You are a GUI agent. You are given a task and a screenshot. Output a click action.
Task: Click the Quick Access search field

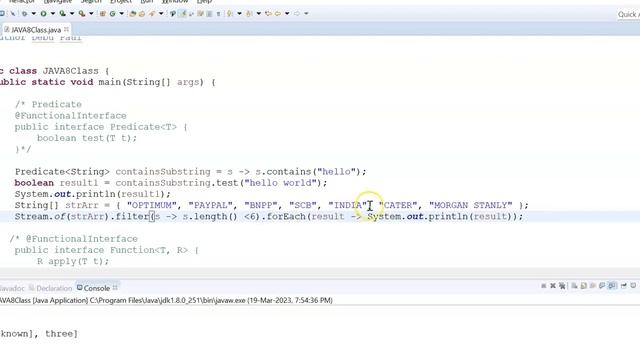point(628,14)
